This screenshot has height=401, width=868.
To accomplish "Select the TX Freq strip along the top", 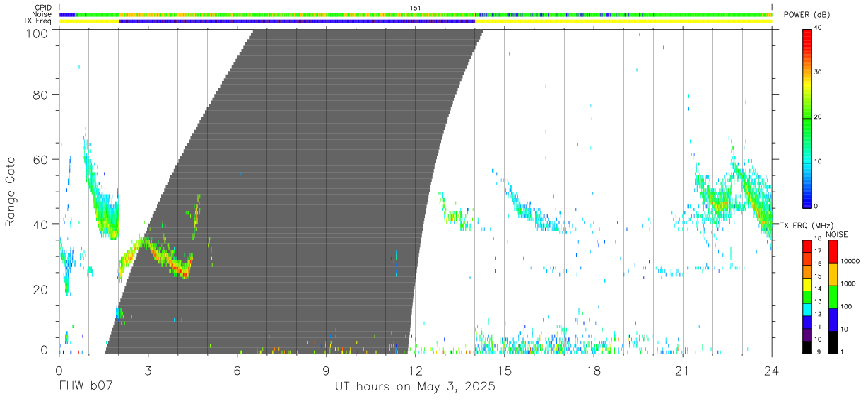I will coord(416,21).
